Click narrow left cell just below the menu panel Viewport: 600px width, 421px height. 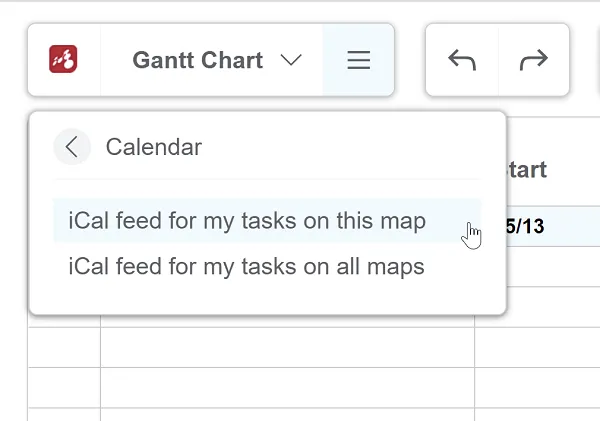64,347
